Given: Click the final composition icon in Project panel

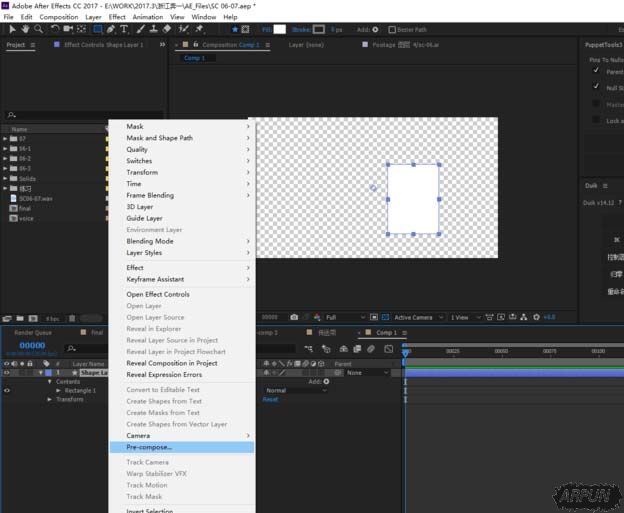Looking at the screenshot, I should (x=13, y=208).
